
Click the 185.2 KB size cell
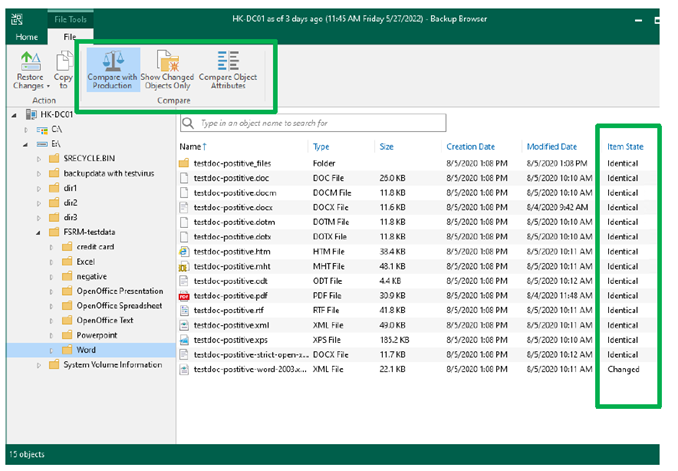(x=394, y=340)
